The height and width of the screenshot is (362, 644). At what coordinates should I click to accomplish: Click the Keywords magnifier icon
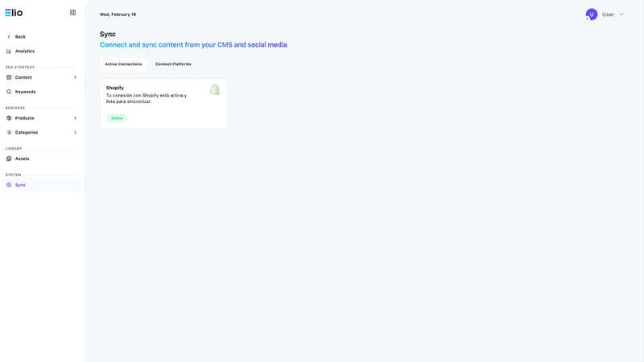coord(9,92)
